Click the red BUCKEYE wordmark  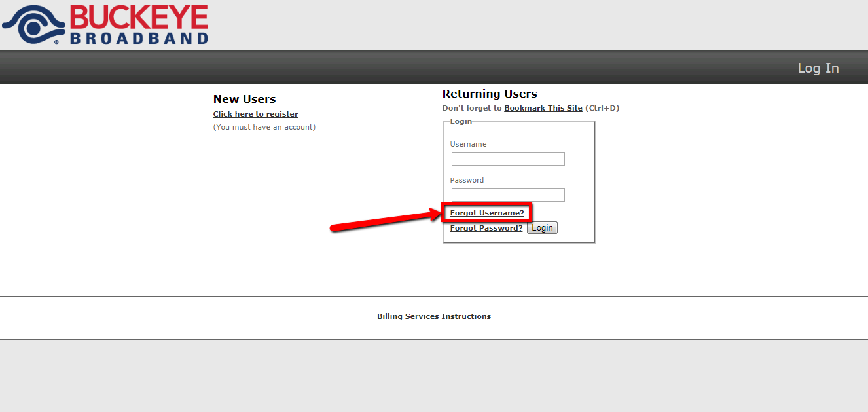coord(138,17)
